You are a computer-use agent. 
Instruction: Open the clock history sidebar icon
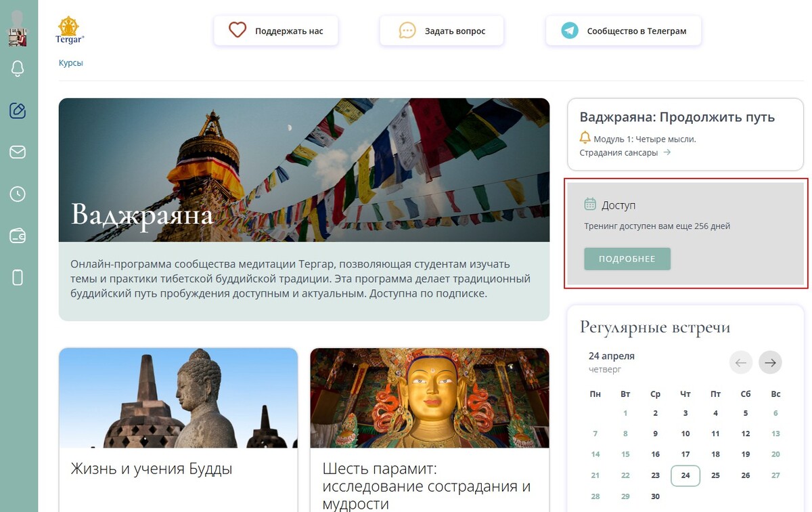point(18,194)
